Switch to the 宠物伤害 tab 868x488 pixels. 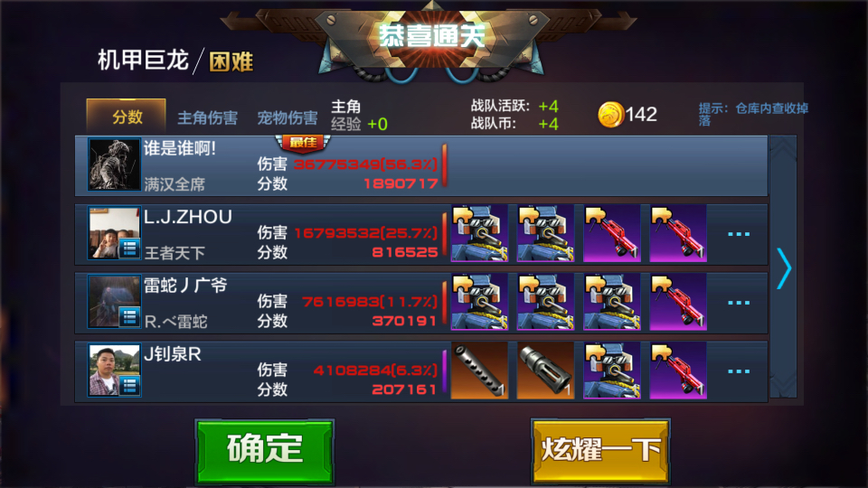(288, 117)
